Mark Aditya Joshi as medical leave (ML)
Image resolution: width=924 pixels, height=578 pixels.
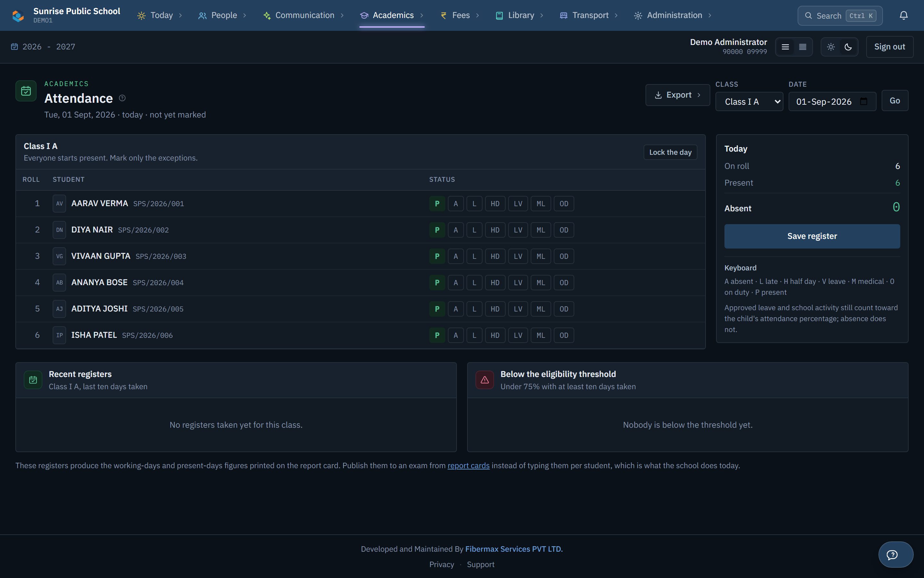click(541, 309)
